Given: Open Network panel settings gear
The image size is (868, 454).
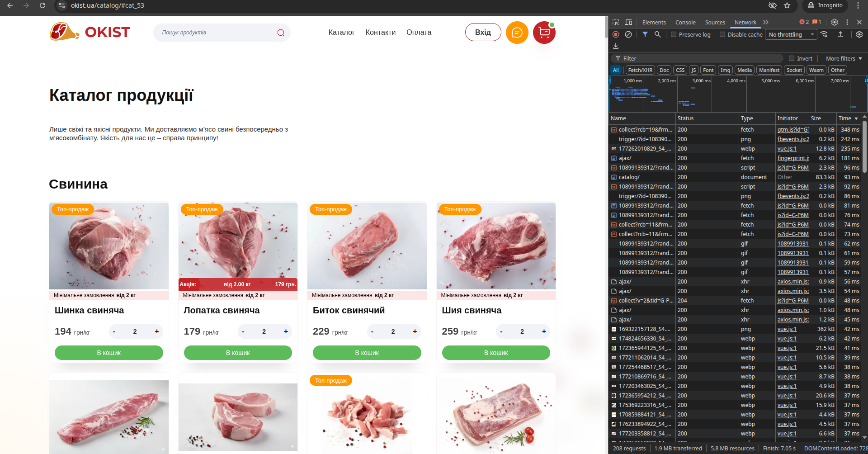Looking at the screenshot, I should (859, 34).
